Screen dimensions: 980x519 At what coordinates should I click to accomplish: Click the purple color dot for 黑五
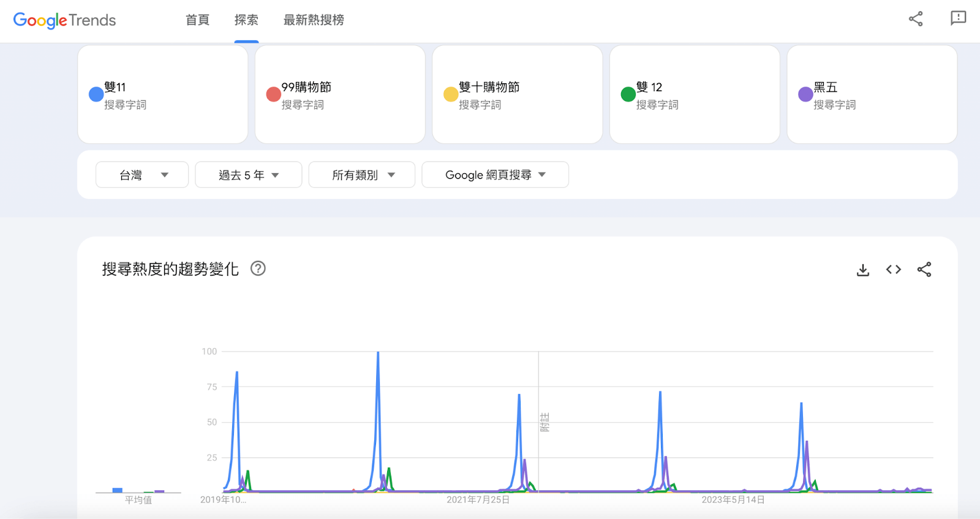click(x=805, y=94)
